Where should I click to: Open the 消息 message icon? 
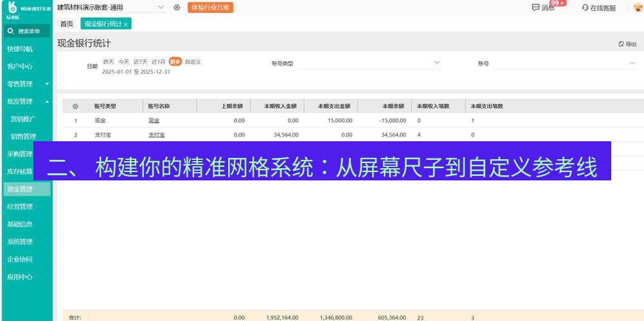click(535, 8)
